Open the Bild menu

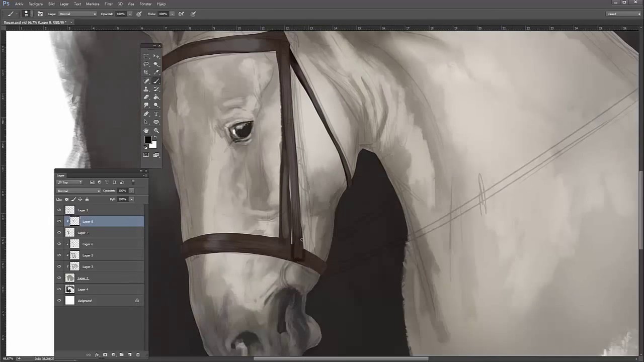51,4
